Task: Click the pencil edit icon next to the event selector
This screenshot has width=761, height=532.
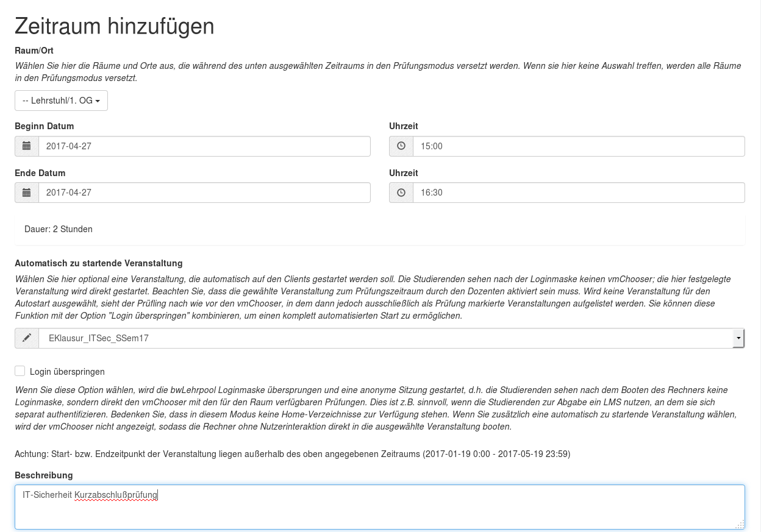Action: click(x=26, y=338)
